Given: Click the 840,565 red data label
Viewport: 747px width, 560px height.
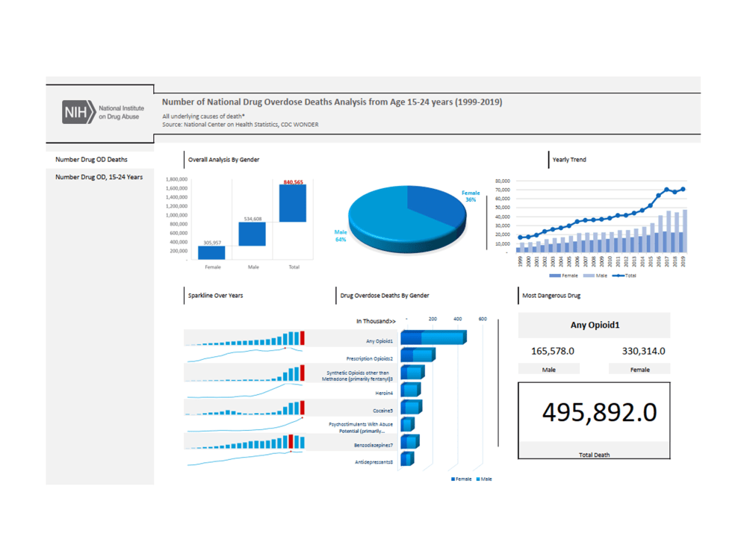Looking at the screenshot, I should (x=293, y=182).
